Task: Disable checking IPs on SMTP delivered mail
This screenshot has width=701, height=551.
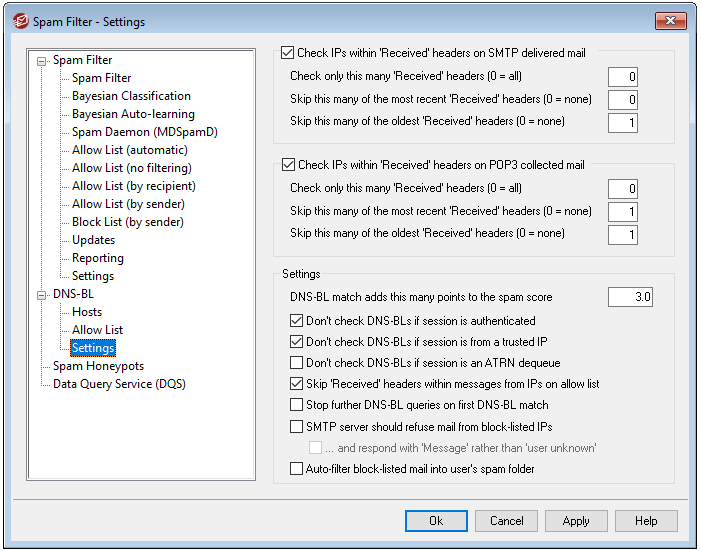Action: click(x=289, y=53)
